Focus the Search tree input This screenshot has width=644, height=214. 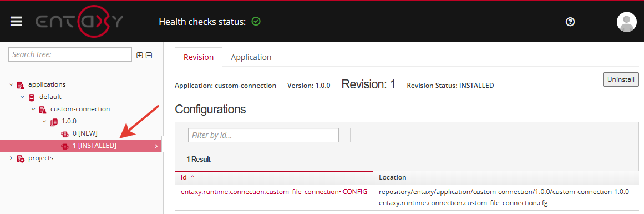tap(70, 54)
